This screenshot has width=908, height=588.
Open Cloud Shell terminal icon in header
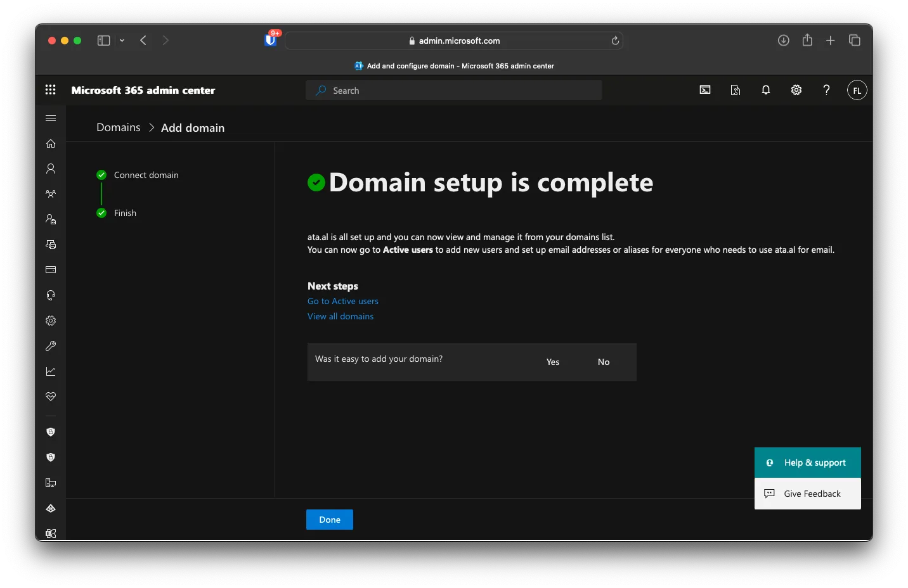point(705,90)
